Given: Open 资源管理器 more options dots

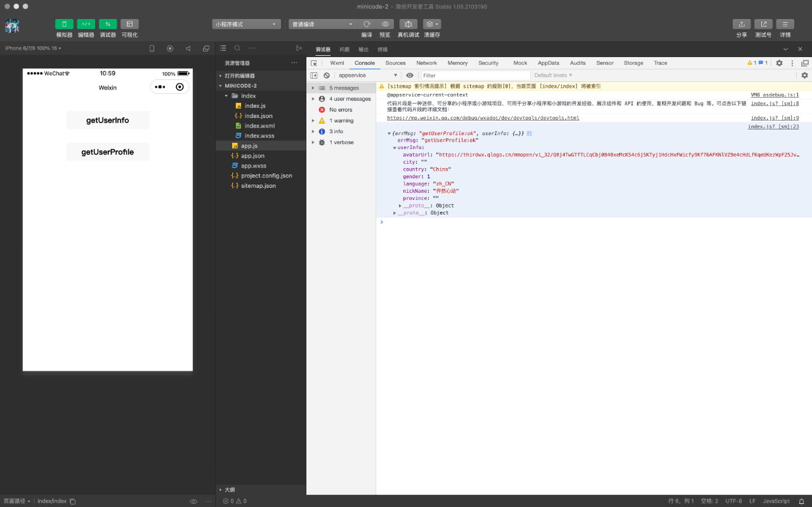Looking at the screenshot, I should click(x=294, y=63).
